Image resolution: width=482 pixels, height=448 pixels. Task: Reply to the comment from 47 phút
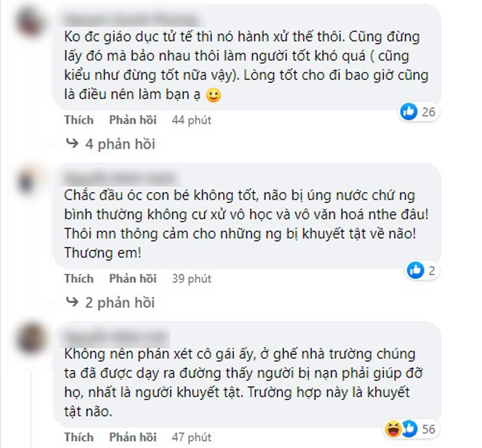click(133, 437)
